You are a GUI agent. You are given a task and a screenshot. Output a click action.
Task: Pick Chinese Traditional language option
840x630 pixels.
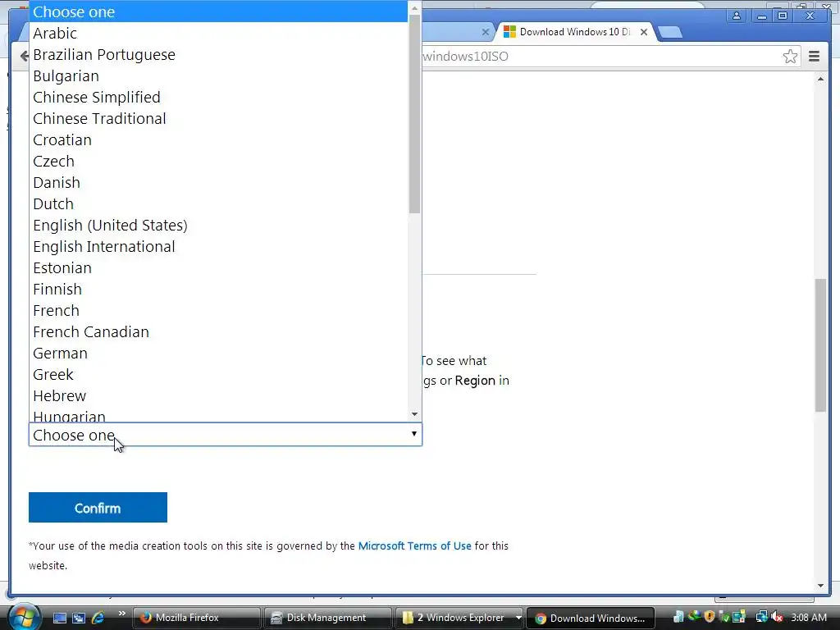point(218,118)
